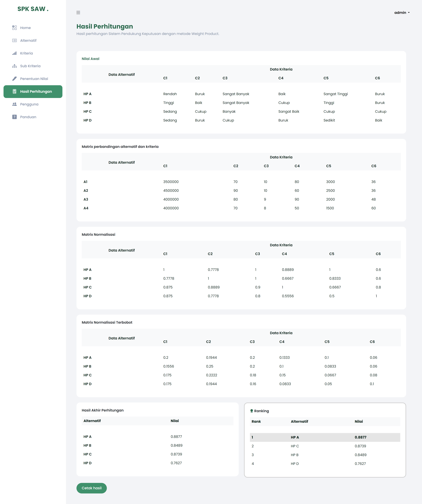
Task: Click value 4500000 in A2 row
Action: pos(171,191)
